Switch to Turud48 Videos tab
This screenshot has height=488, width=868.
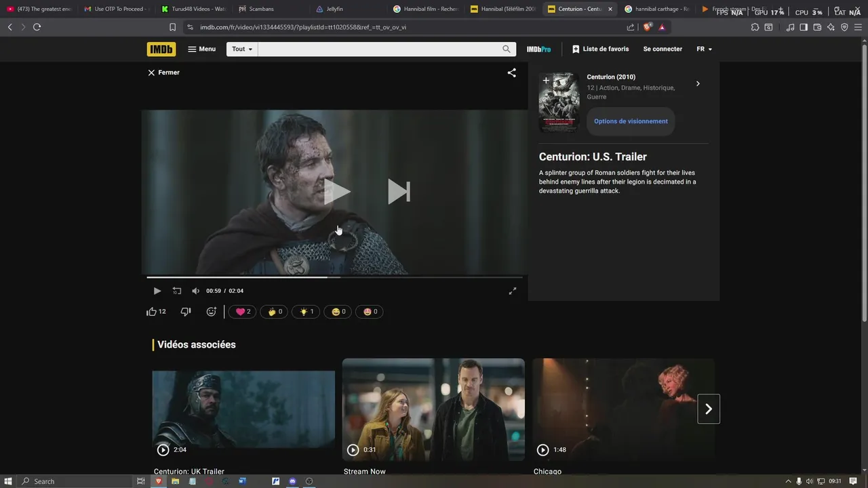coord(194,9)
